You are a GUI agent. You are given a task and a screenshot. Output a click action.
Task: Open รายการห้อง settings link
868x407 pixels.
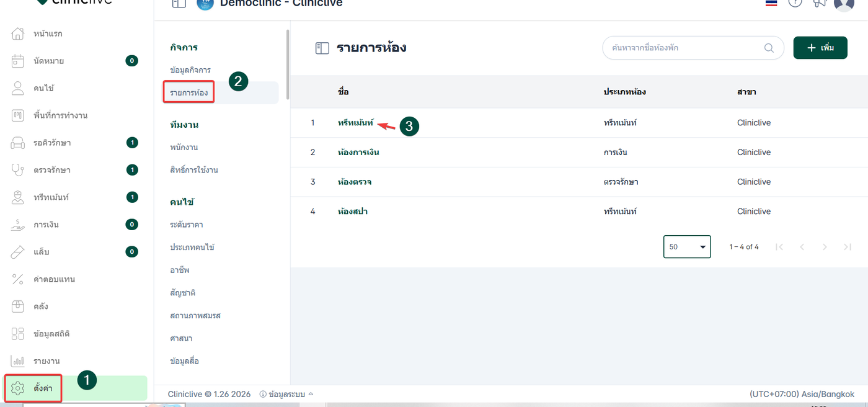(x=189, y=92)
